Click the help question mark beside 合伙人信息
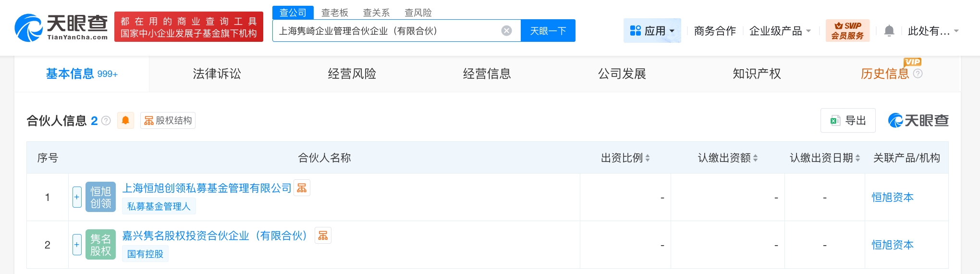This screenshot has width=980, height=274. pos(106,121)
